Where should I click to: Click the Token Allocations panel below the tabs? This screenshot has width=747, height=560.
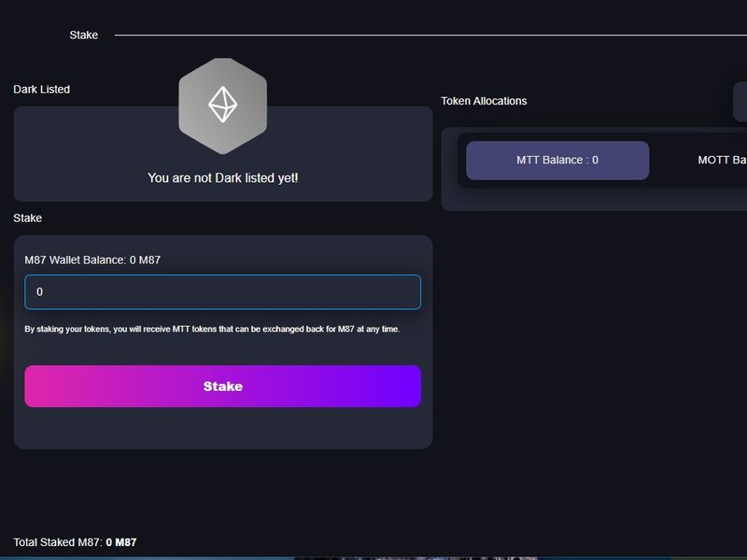pyautogui.click(x=588, y=199)
